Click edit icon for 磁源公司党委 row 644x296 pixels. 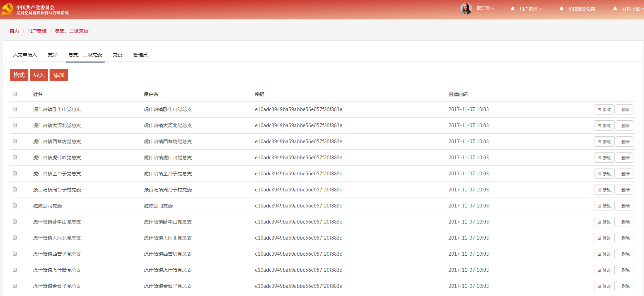(x=599, y=206)
